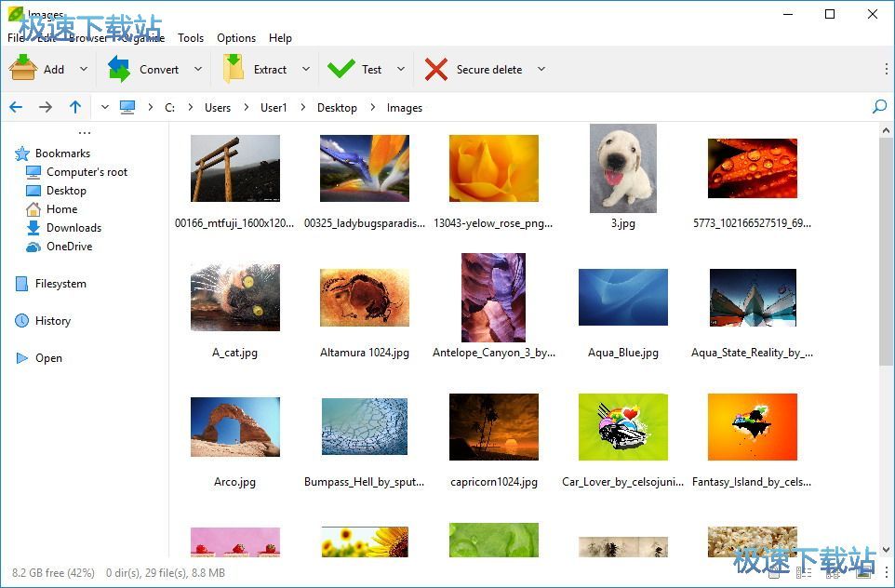The width and height of the screenshot is (895, 588).
Task: Navigate to User1 in the breadcrumb
Action: point(274,108)
